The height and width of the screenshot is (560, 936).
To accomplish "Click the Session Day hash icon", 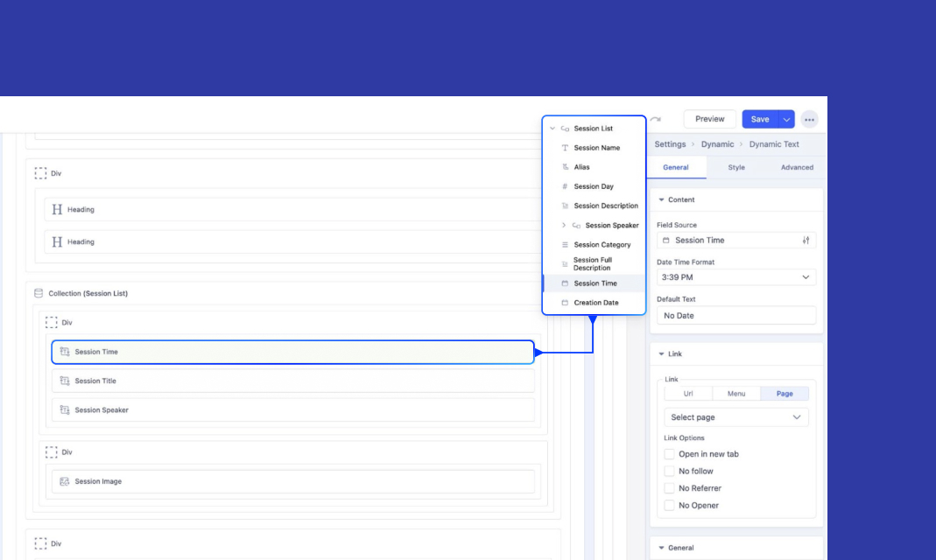I will [x=565, y=186].
